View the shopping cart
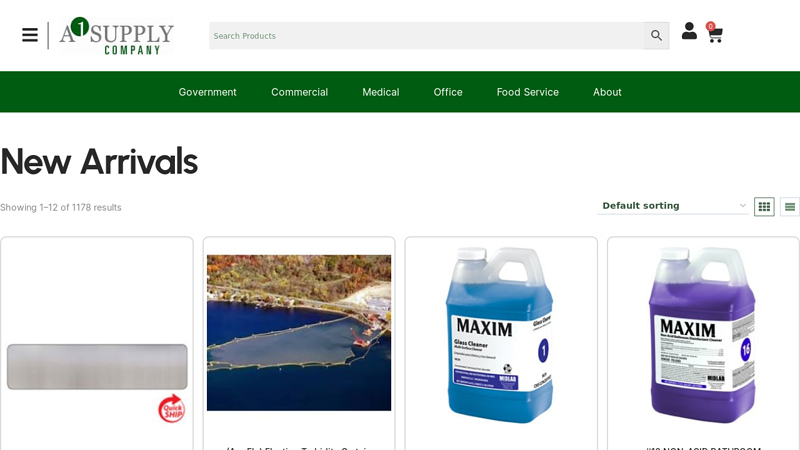The width and height of the screenshot is (800, 450). click(714, 35)
